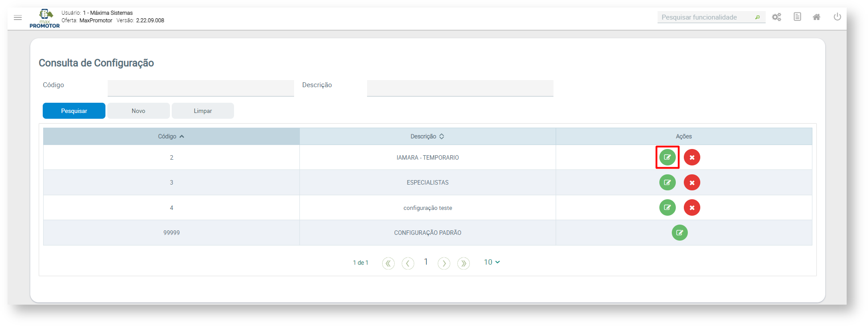Viewport: 868px width, 326px height.
Task: Edit the IAMARA - TEMPORARIO configuration
Action: point(667,157)
